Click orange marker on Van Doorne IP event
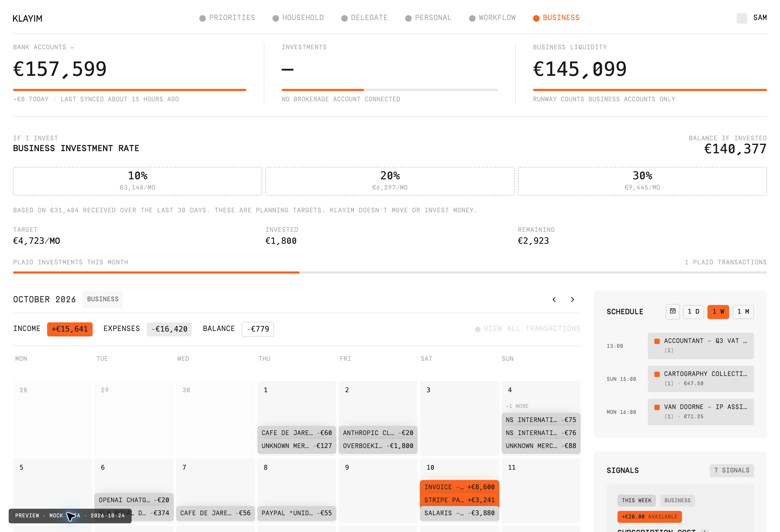 click(657, 407)
